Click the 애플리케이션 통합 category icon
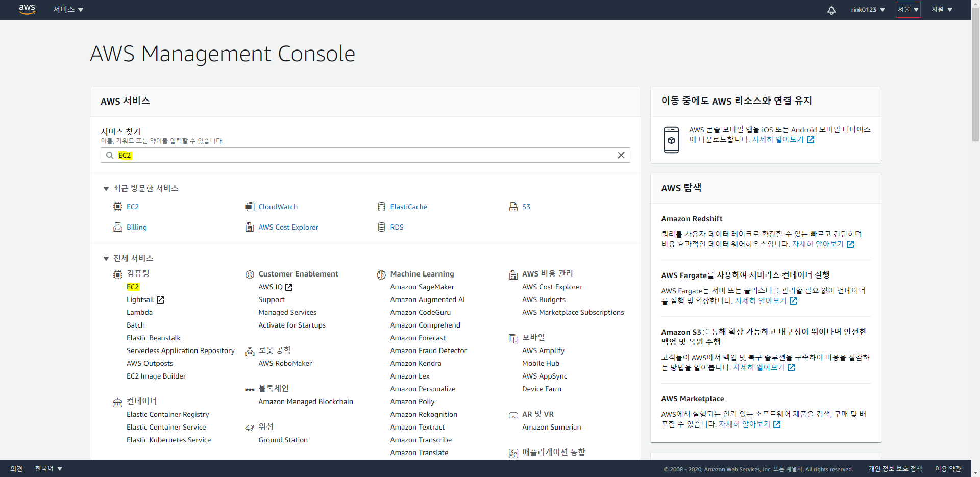The width and height of the screenshot is (980, 477). 513,454
